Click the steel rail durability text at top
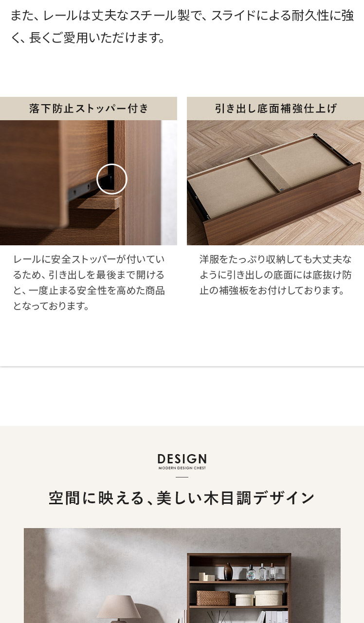364x623 pixels. [182, 27]
